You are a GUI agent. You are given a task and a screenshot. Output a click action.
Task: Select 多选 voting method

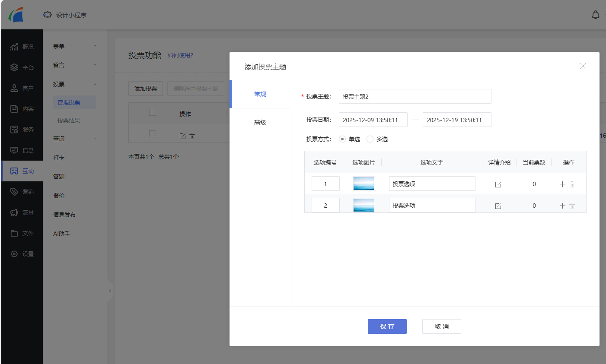[x=370, y=139]
